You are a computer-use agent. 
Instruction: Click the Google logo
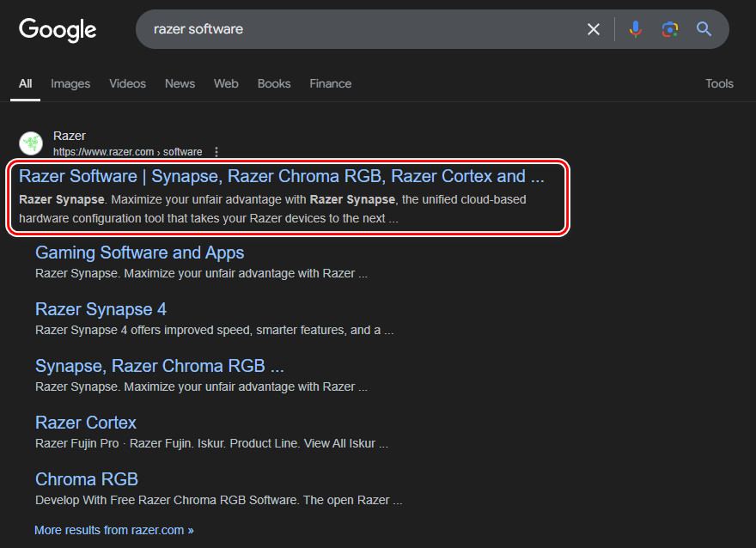pyautogui.click(x=58, y=29)
